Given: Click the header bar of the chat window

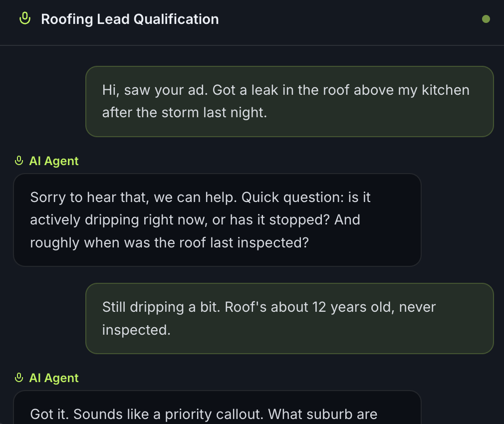Looking at the screenshot, I should [252, 22].
